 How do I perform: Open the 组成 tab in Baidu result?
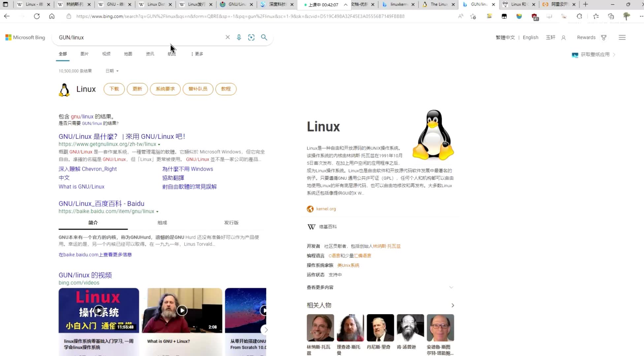point(162,222)
